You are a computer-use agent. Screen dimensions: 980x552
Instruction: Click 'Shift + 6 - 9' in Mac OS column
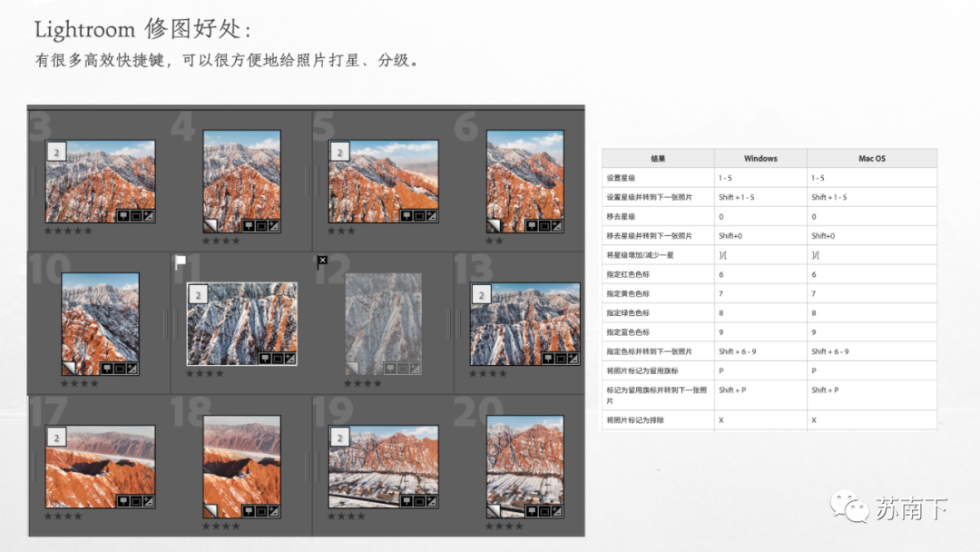click(x=830, y=351)
